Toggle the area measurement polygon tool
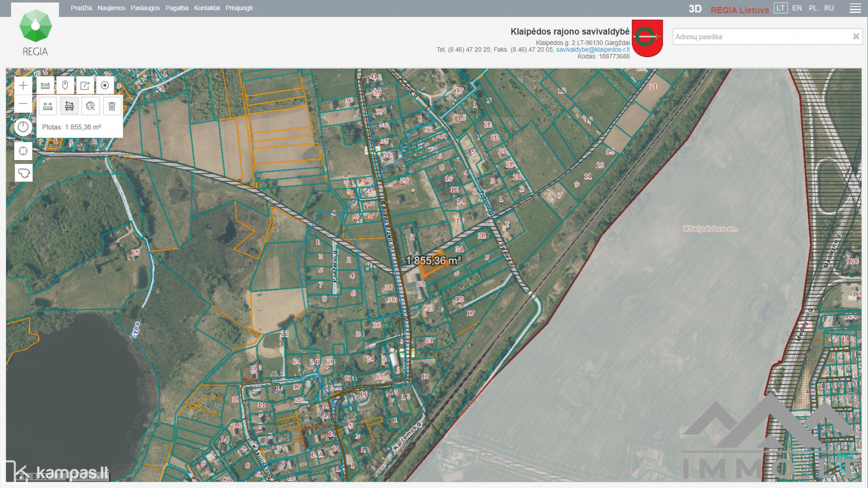This screenshot has width=868, height=488. (x=69, y=106)
